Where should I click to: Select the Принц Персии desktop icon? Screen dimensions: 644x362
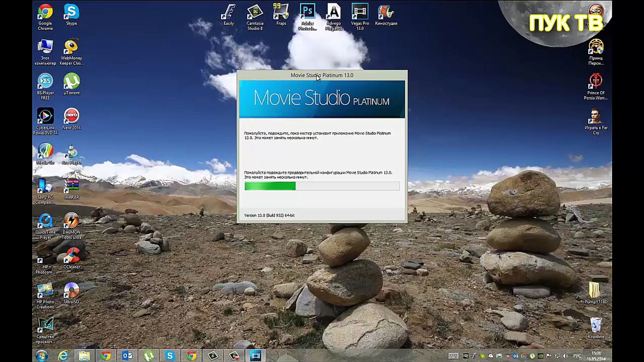596,52
